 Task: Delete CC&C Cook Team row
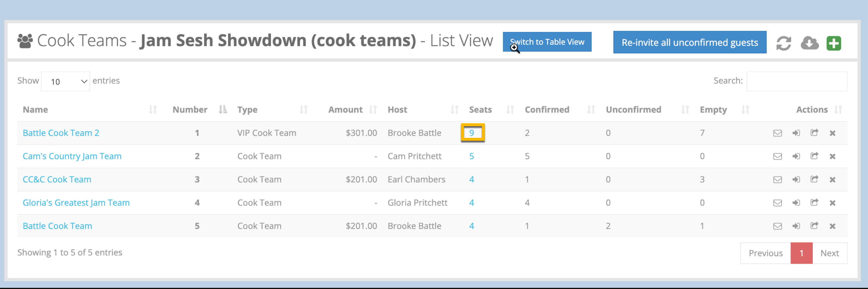tap(832, 180)
